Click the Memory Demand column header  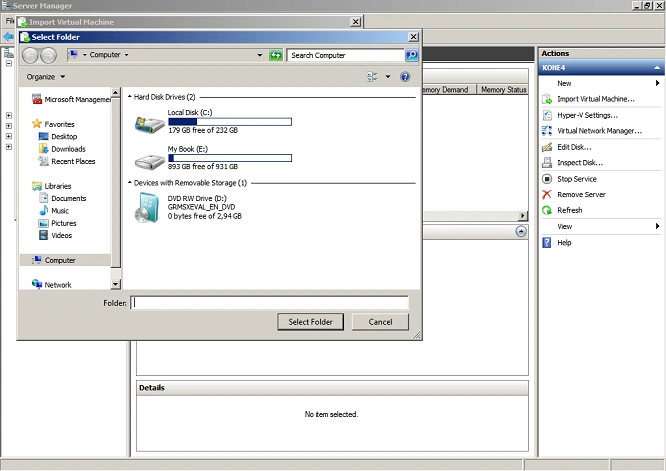click(x=449, y=90)
